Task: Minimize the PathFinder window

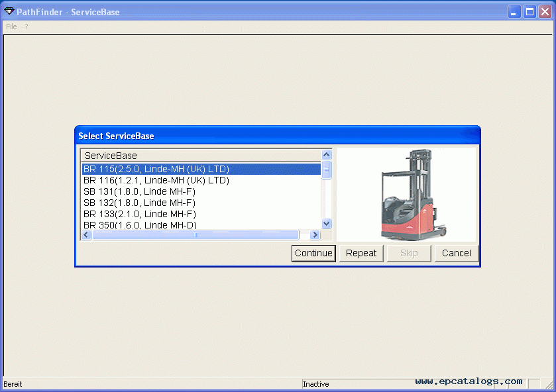Action: [x=514, y=12]
